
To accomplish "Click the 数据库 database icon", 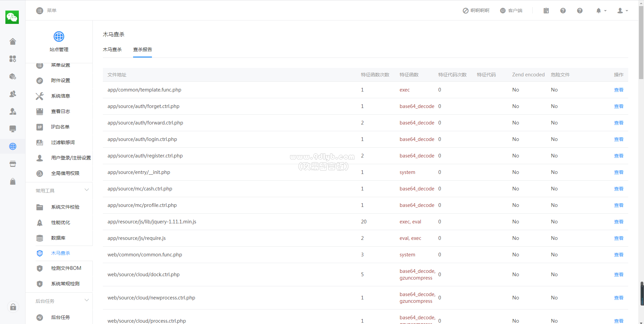I will [x=40, y=238].
